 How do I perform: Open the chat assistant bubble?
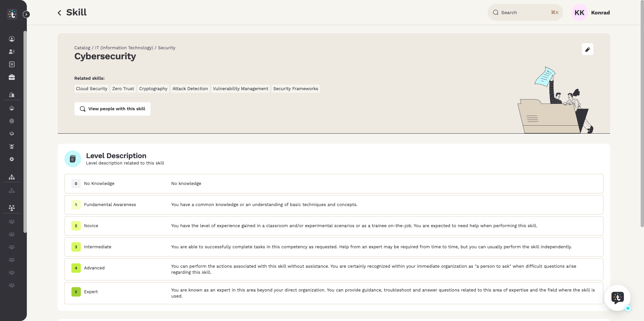click(x=617, y=298)
